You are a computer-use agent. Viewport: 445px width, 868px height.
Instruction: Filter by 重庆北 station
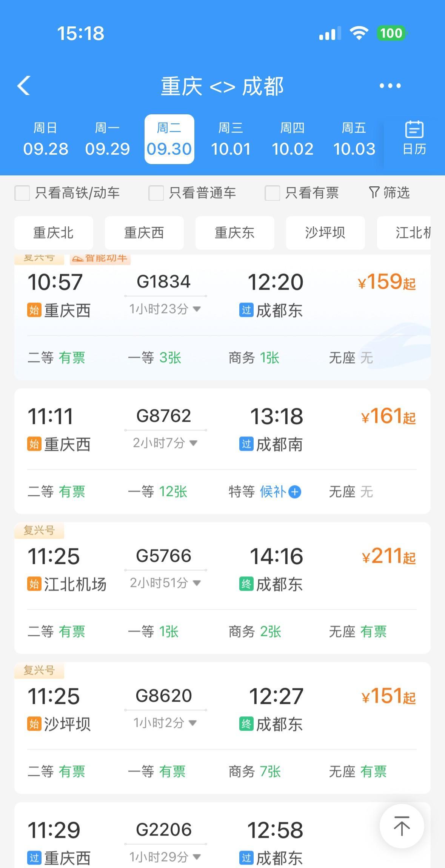coord(54,233)
